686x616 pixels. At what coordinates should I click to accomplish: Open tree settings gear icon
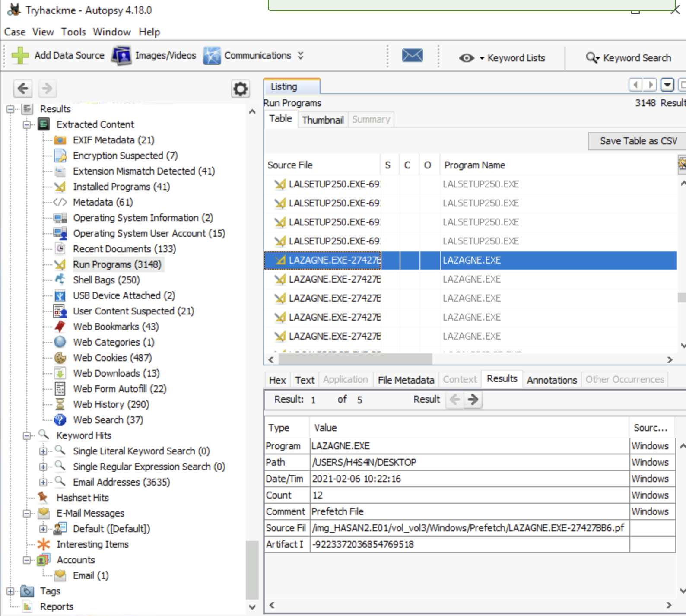240,89
